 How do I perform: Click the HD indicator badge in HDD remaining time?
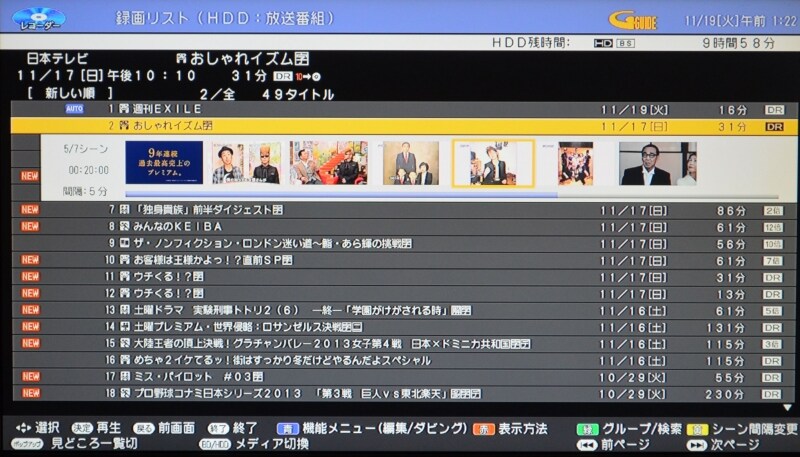click(603, 43)
